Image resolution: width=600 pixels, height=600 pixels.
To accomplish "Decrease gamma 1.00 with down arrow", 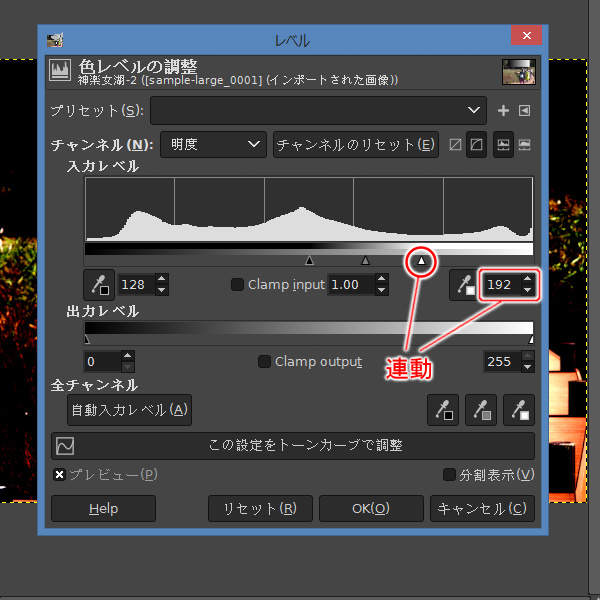I will [x=381, y=290].
